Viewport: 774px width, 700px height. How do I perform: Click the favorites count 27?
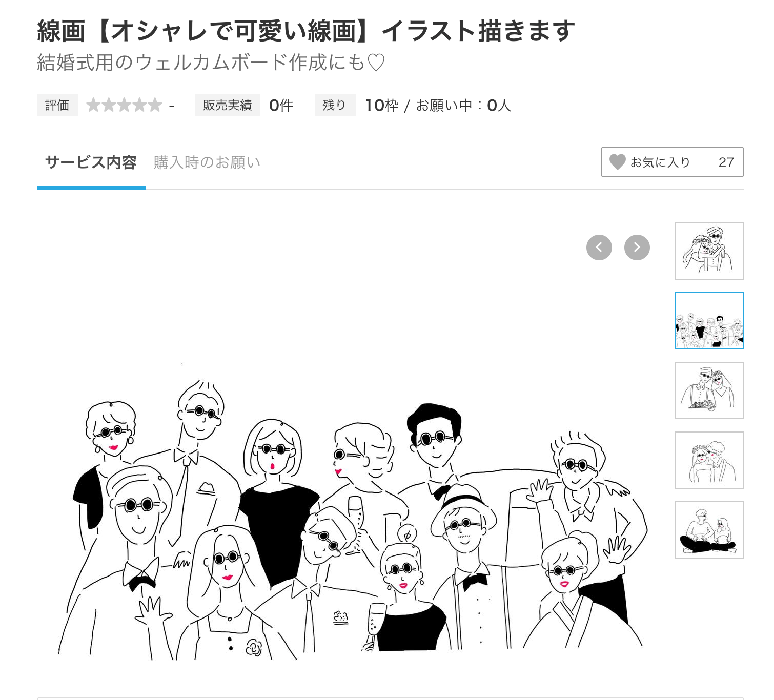726,162
